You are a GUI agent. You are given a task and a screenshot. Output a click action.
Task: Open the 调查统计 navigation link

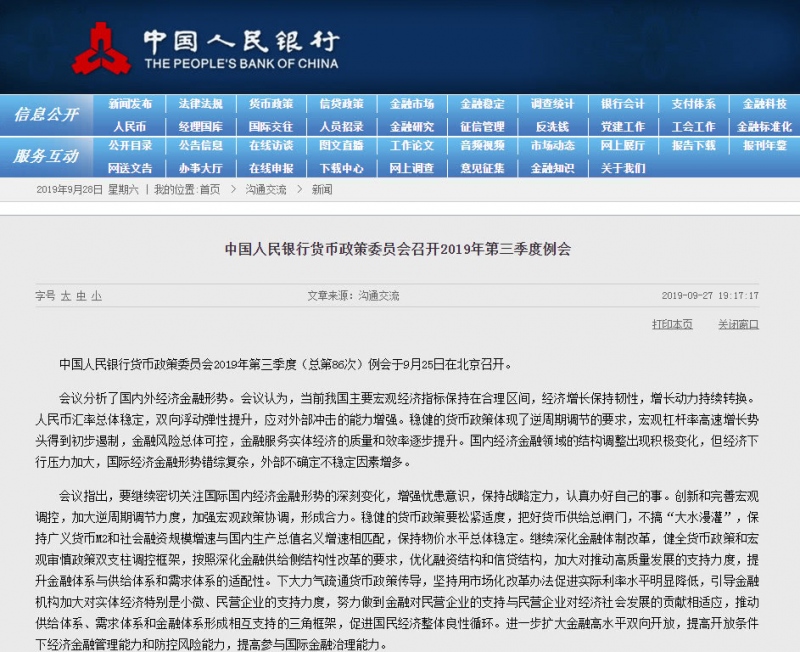coord(553,104)
